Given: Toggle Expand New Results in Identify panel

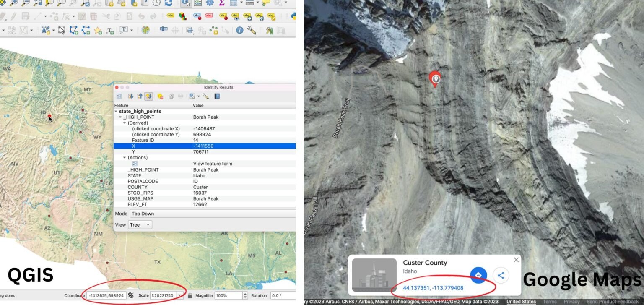Looking at the screenshot, I should [x=149, y=96].
